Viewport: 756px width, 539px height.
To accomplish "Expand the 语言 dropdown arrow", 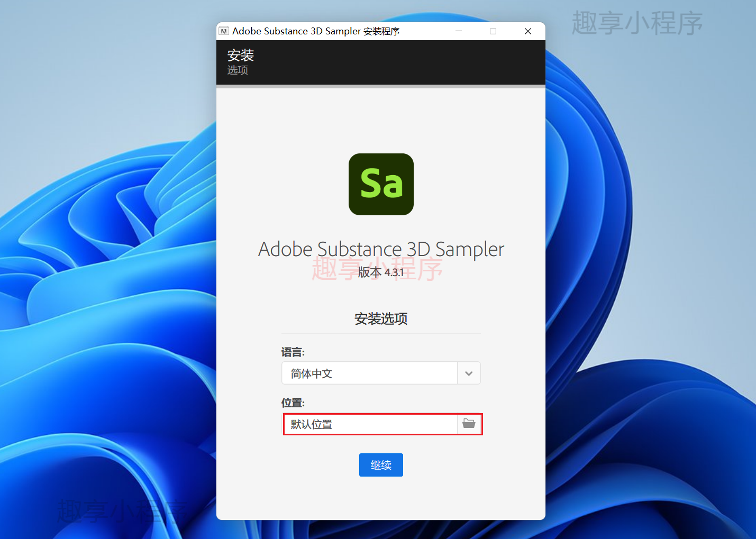I will pos(469,373).
